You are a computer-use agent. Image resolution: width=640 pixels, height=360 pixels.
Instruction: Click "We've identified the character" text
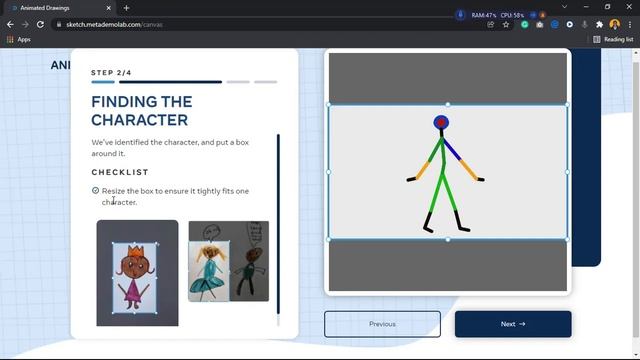(x=170, y=148)
